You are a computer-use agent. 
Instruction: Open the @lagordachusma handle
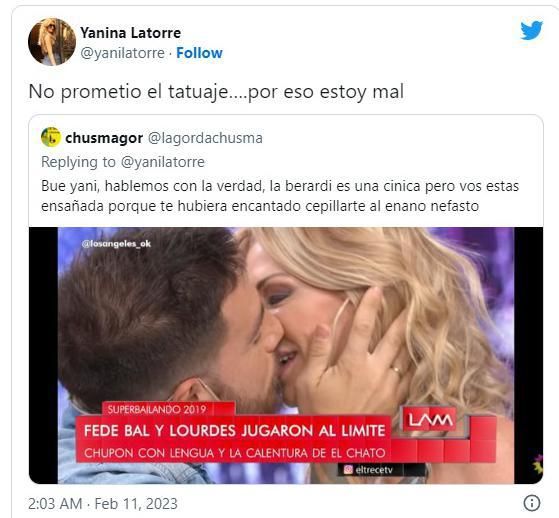tap(205, 138)
